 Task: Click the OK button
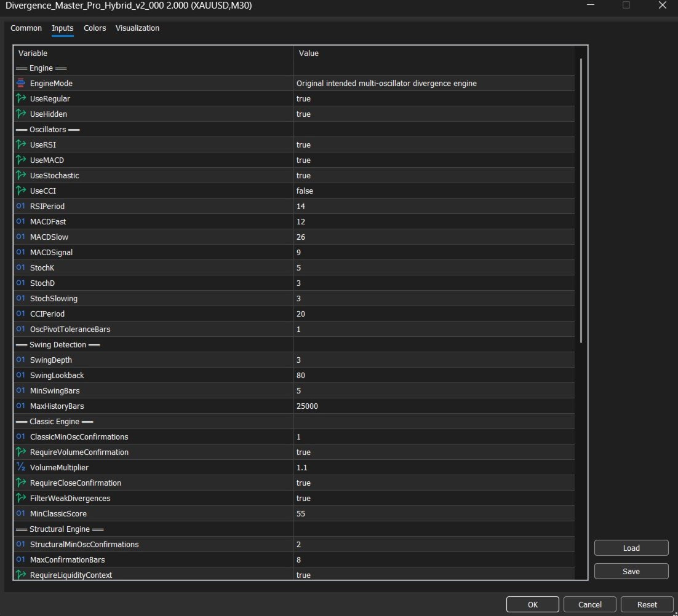tap(532, 604)
